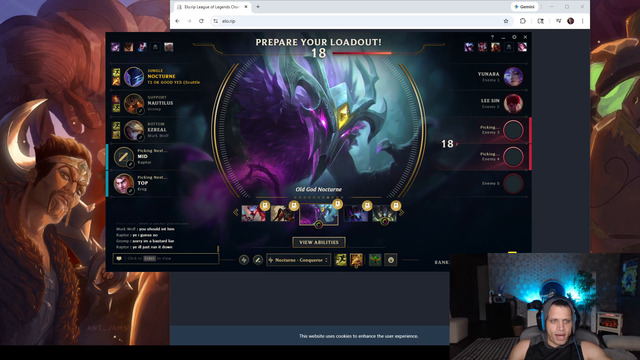Click first banned champion in left ban row

(116, 47)
